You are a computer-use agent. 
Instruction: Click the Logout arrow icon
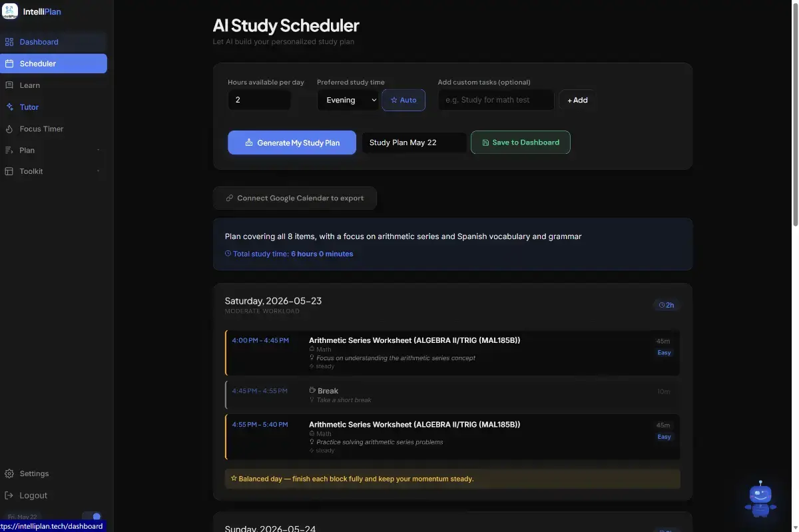9,495
